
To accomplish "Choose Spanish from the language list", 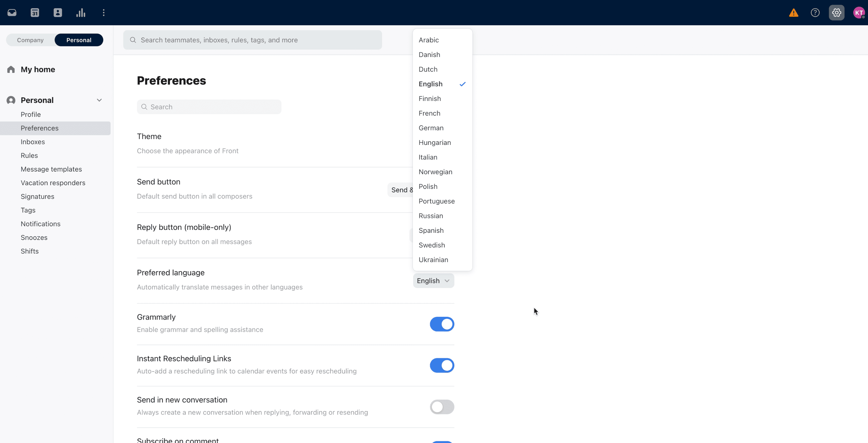I will pyautogui.click(x=442, y=230).
